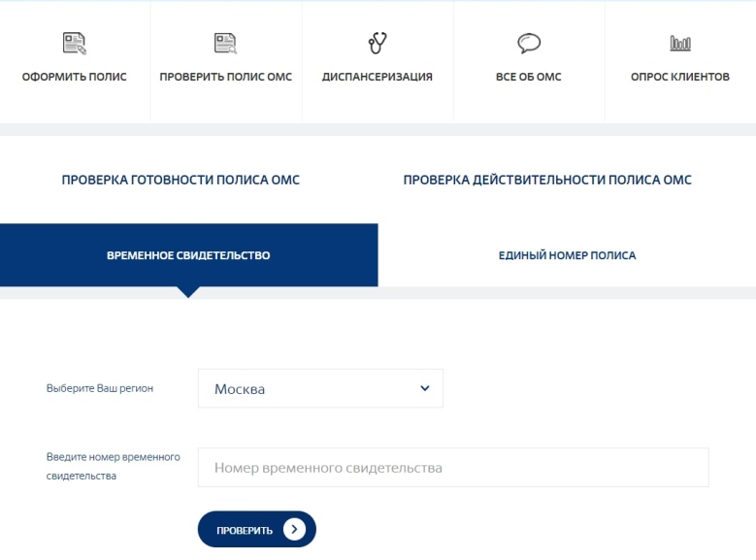756x560 pixels.
Task: Switch to Проверка действительности полиса ОМС section
Action: tap(547, 180)
